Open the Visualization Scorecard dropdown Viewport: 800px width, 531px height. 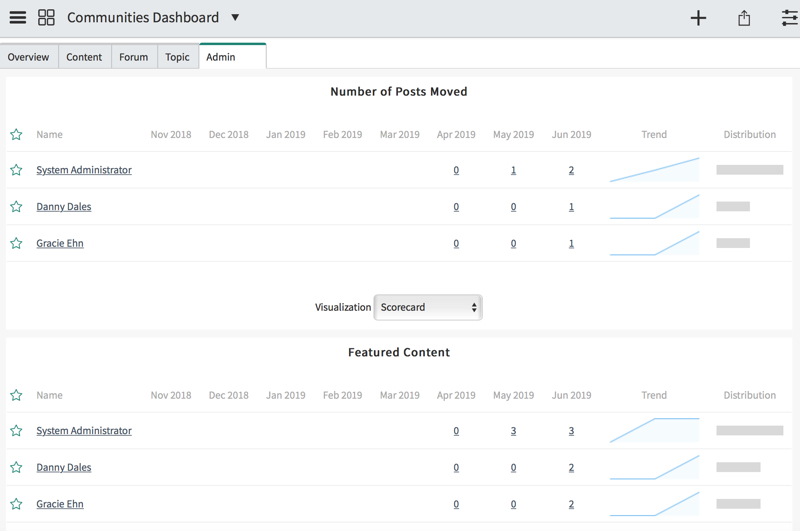coord(428,307)
